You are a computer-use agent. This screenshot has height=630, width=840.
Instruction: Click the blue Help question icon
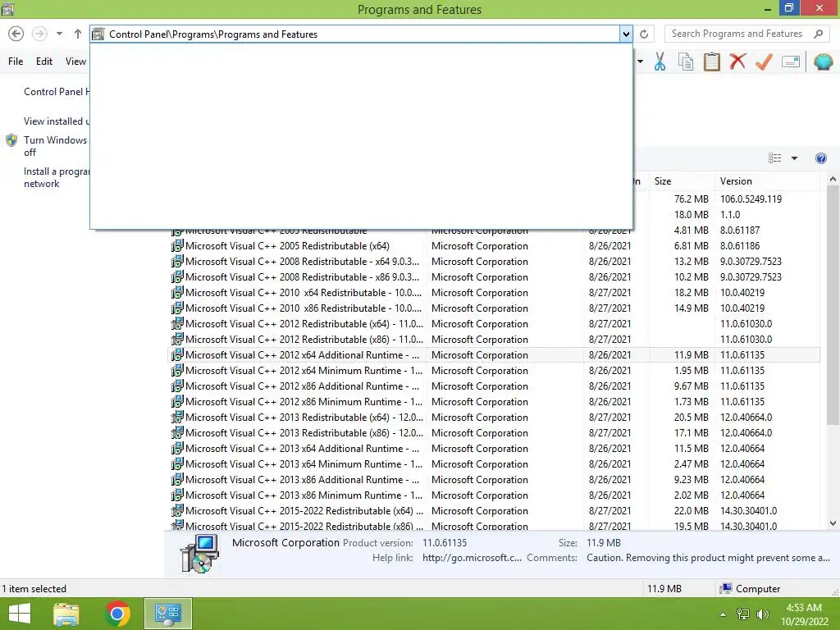tap(820, 158)
